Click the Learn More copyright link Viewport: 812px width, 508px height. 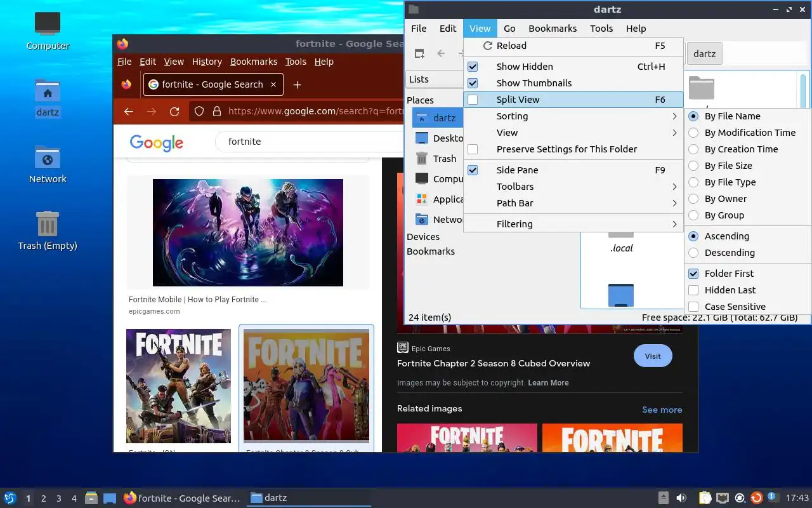(548, 383)
